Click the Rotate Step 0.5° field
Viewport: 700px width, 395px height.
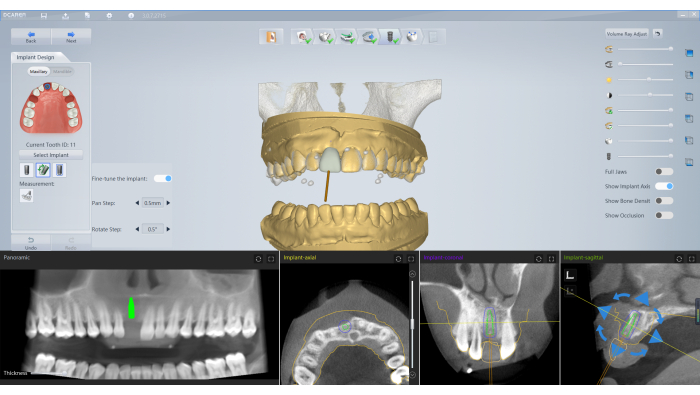point(153,229)
